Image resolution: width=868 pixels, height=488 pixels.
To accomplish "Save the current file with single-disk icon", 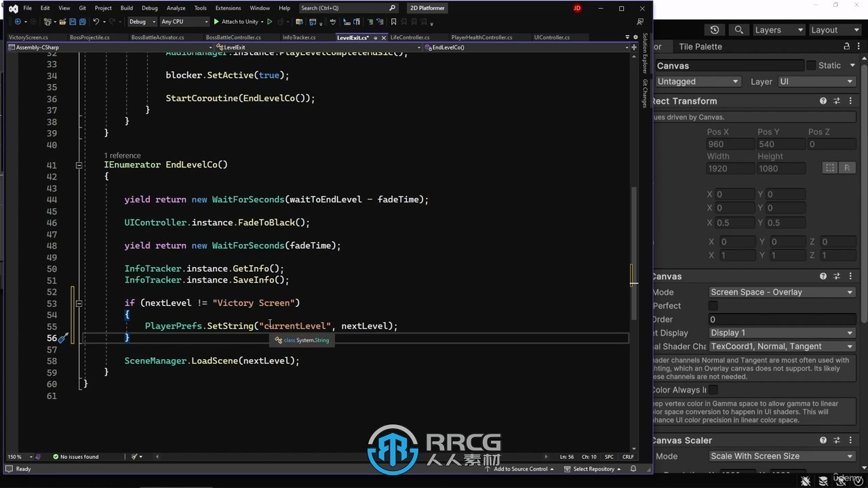I will tap(72, 22).
